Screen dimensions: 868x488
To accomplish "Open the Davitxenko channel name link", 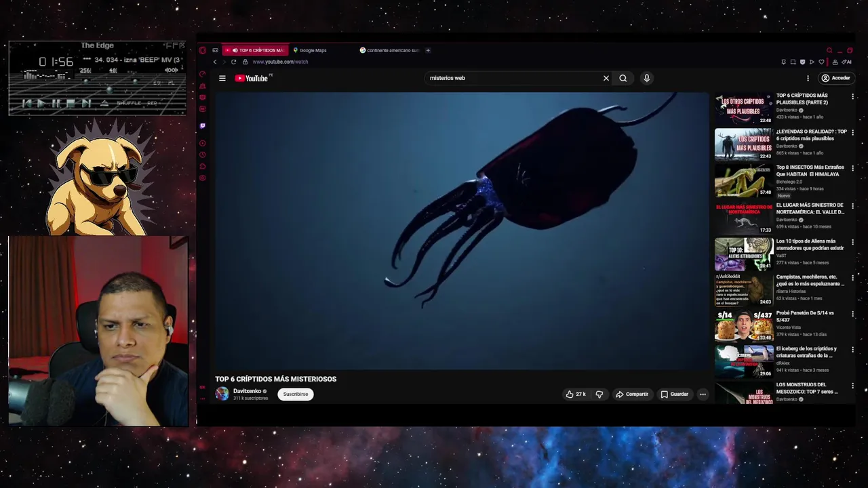I will pos(247,391).
